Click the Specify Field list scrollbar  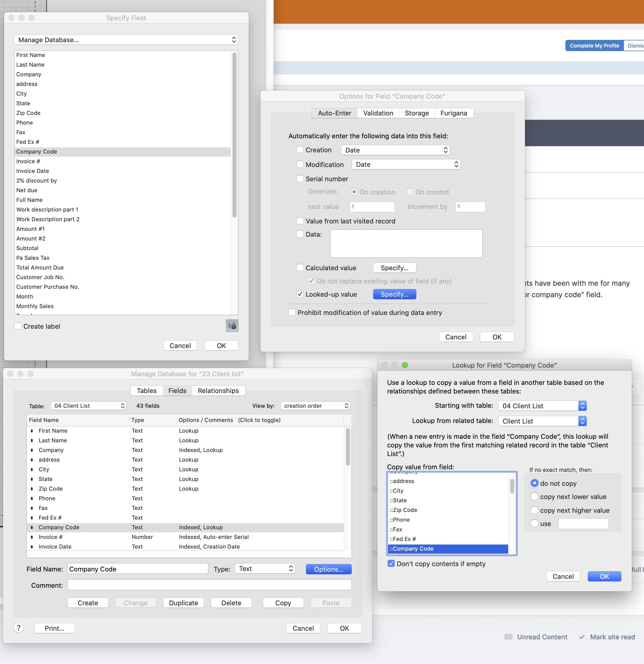(x=234, y=135)
